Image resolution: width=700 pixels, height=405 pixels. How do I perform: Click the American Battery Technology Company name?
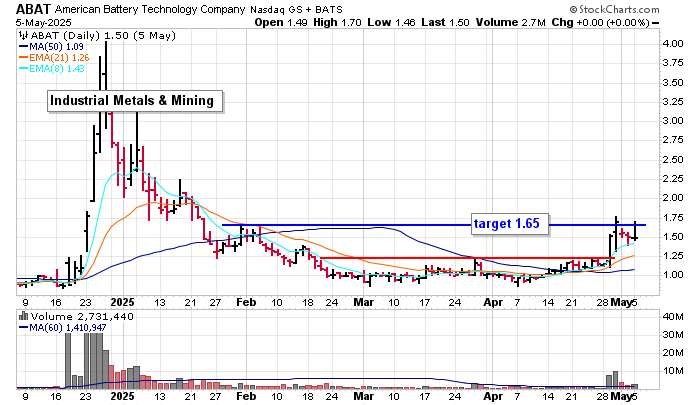click(x=150, y=9)
